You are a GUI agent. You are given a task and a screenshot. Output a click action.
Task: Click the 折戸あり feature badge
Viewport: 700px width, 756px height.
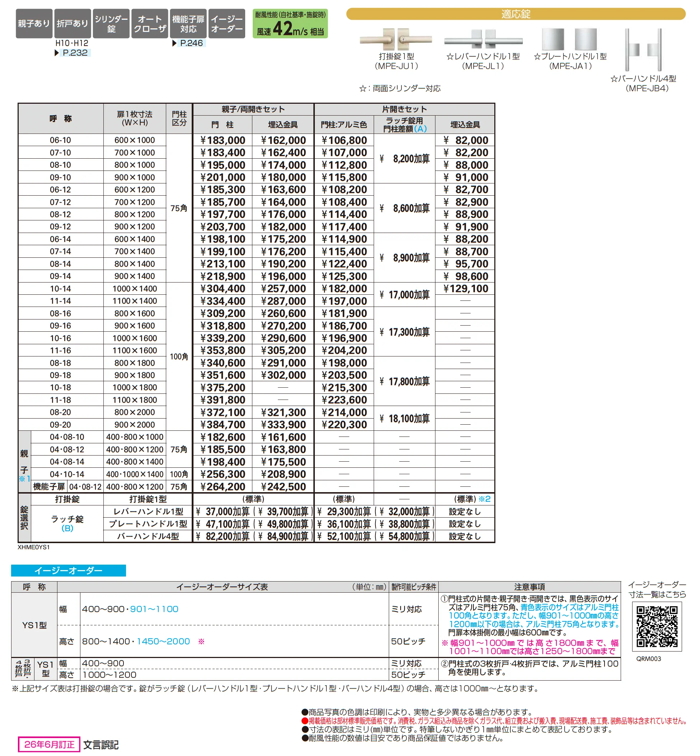coord(73,23)
